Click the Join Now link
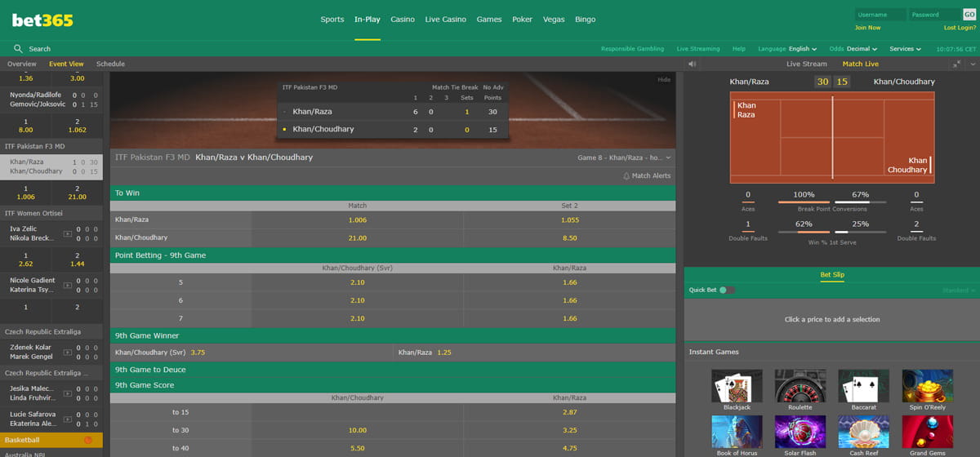The image size is (980, 457). pyautogui.click(x=867, y=28)
